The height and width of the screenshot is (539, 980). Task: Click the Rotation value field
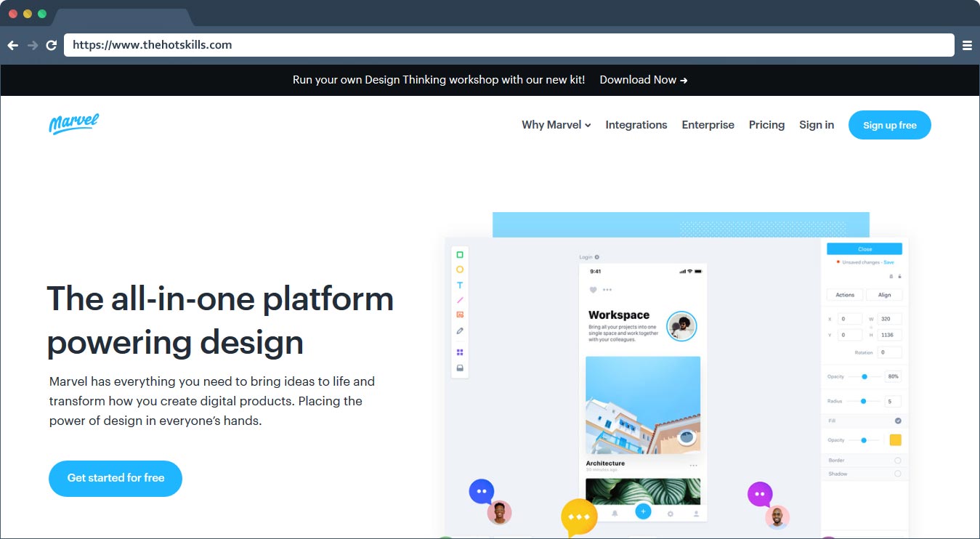[x=889, y=352]
